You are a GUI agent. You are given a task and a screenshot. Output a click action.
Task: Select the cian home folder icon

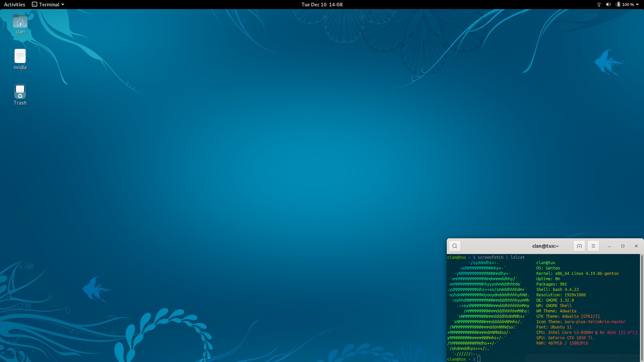point(20,21)
